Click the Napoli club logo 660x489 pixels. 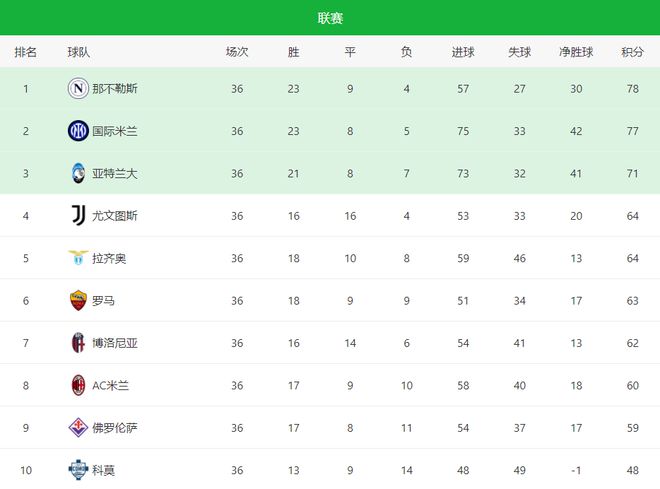coord(78,89)
